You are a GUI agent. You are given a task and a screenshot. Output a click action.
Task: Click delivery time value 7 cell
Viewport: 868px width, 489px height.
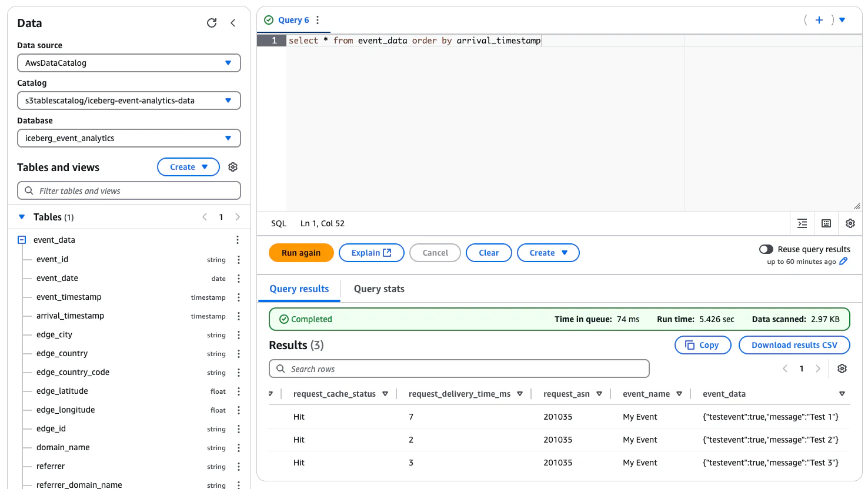(x=411, y=417)
